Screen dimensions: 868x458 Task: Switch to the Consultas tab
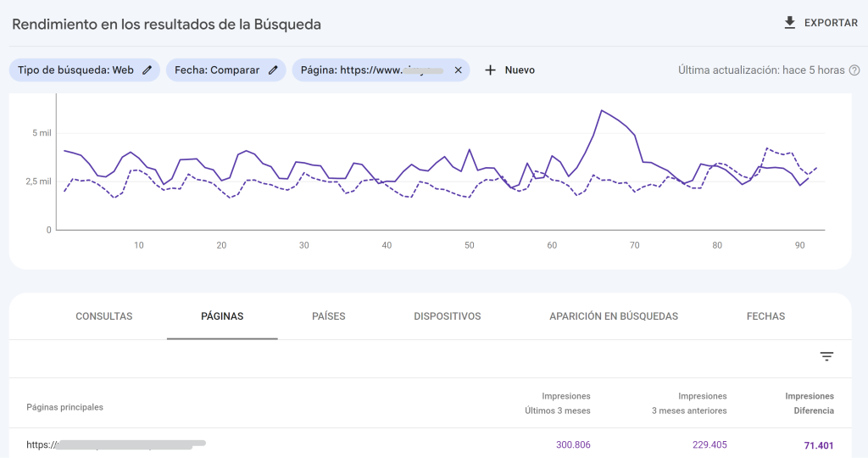(x=104, y=316)
